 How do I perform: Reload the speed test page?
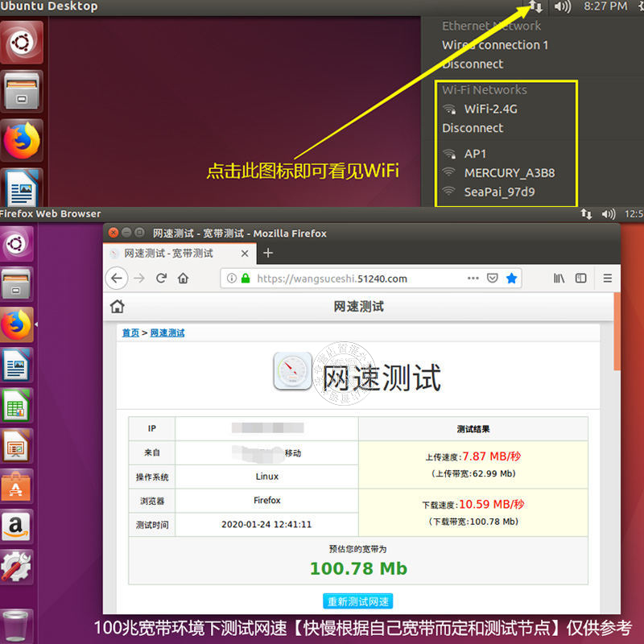[162, 279]
